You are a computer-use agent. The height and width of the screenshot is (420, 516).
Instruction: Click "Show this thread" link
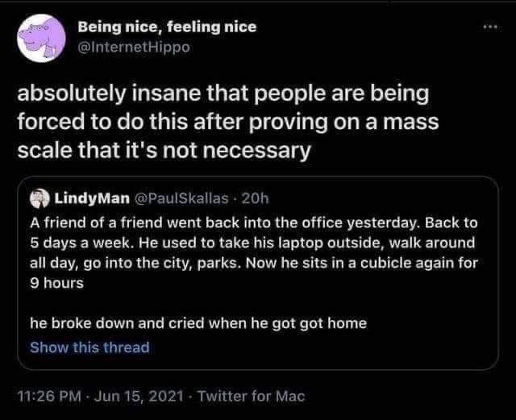[89, 347]
